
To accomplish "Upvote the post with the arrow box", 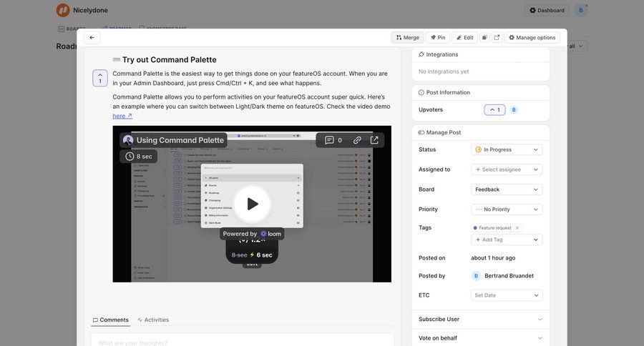I will tap(99, 78).
